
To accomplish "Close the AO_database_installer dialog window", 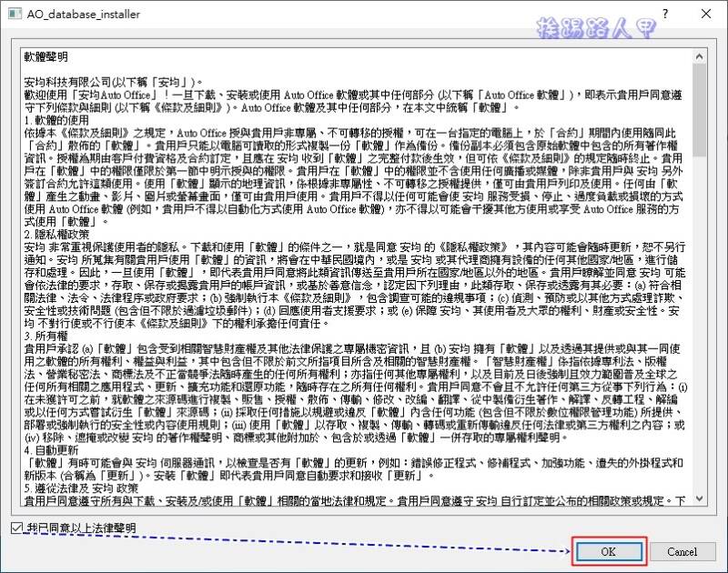I will (x=706, y=14).
